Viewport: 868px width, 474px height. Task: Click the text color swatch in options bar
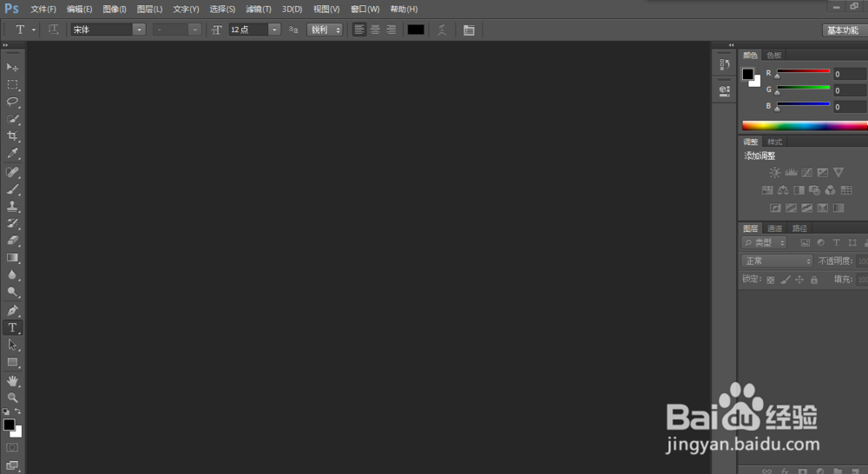point(416,30)
